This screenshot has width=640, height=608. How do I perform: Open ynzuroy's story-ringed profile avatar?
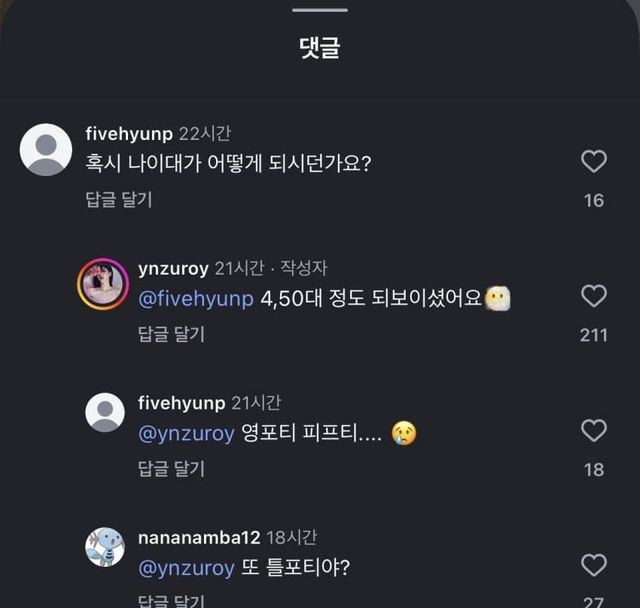pos(103,285)
